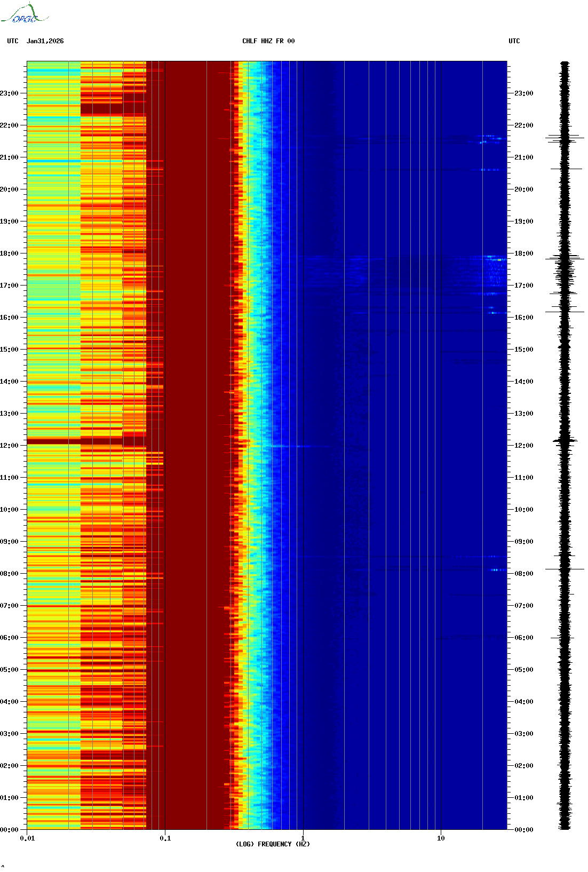Click the UTC label at top right
This screenshot has height=872, width=588.
(x=514, y=41)
